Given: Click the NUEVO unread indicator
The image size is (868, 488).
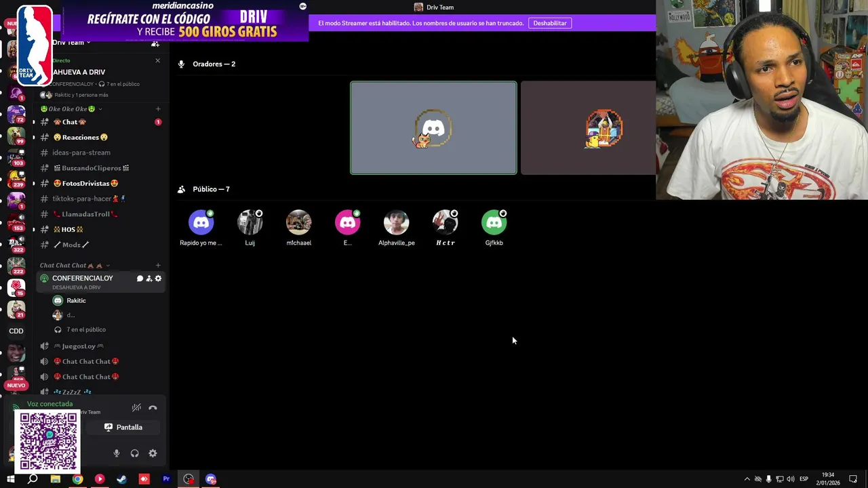Looking at the screenshot, I should pyautogui.click(x=16, y=386).
